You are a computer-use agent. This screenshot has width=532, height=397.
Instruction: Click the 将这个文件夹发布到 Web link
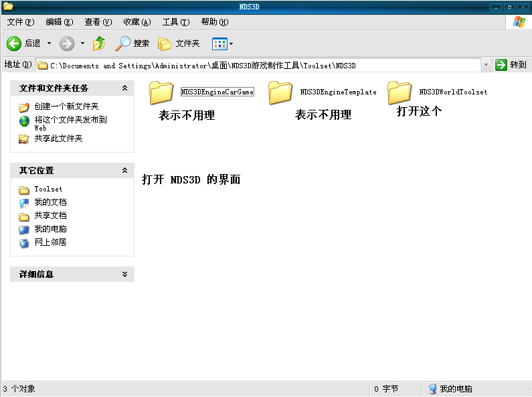pyautogui.click(x=70, y=123)
